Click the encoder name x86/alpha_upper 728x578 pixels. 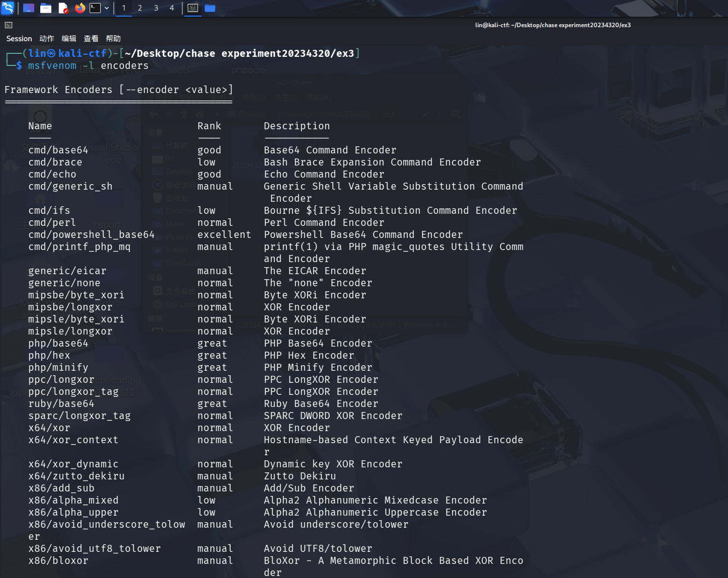point(74,513)
